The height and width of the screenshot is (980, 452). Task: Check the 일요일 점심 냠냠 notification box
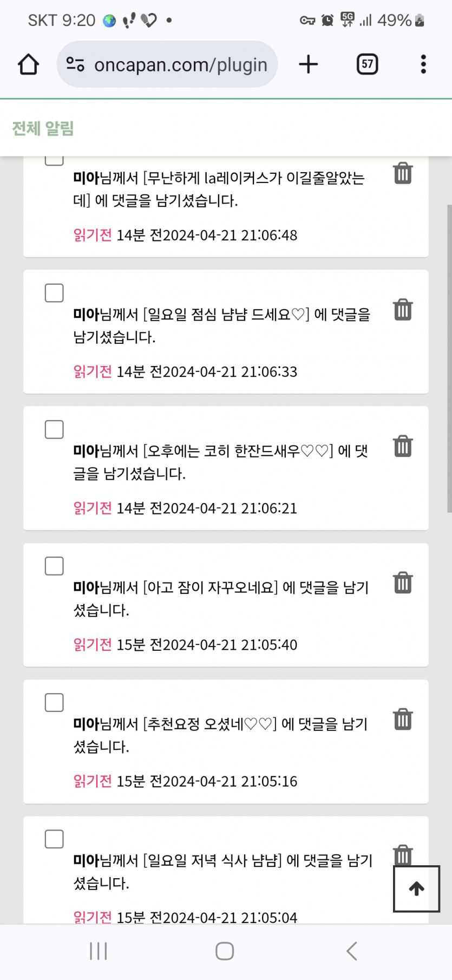54,293
